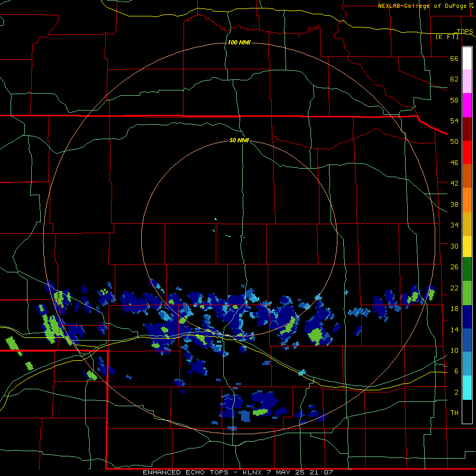476x476 pixels.
Task: Click legend value "30"
Action: (x=454, y=246)
